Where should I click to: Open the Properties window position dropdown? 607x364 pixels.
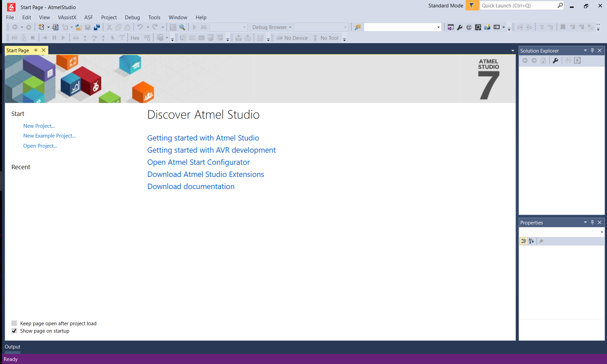[585, 222]
